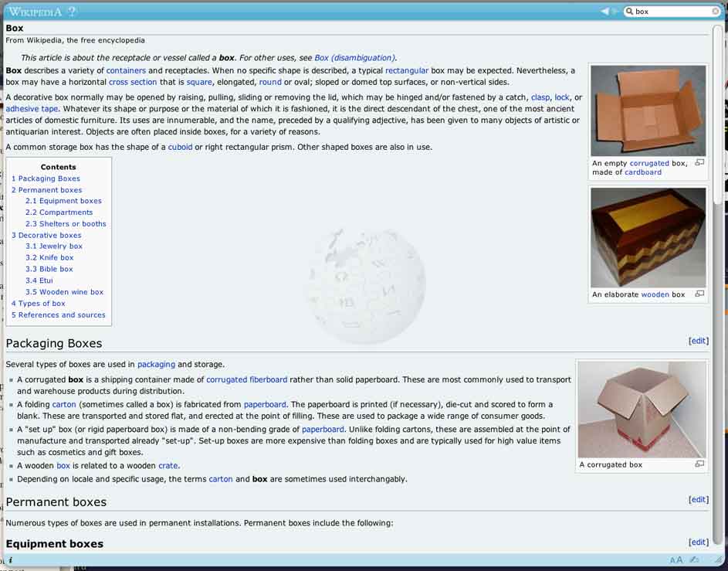Image resolution: width=728 pixels, height=571 pixels.
Task: Go to "3.4 Etui" contents entry
Action: click(x=39, y=280)
